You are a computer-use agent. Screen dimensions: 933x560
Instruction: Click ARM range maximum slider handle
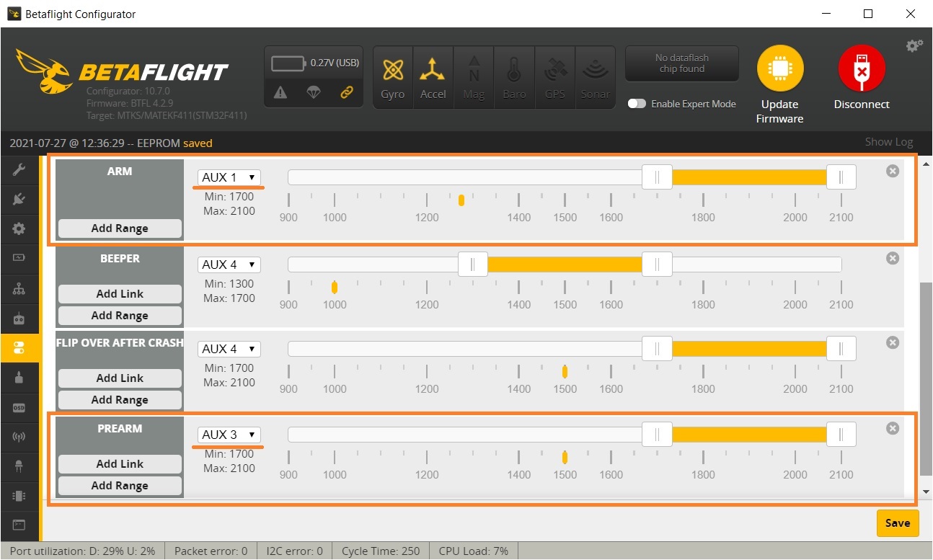(x=841, y=177)
